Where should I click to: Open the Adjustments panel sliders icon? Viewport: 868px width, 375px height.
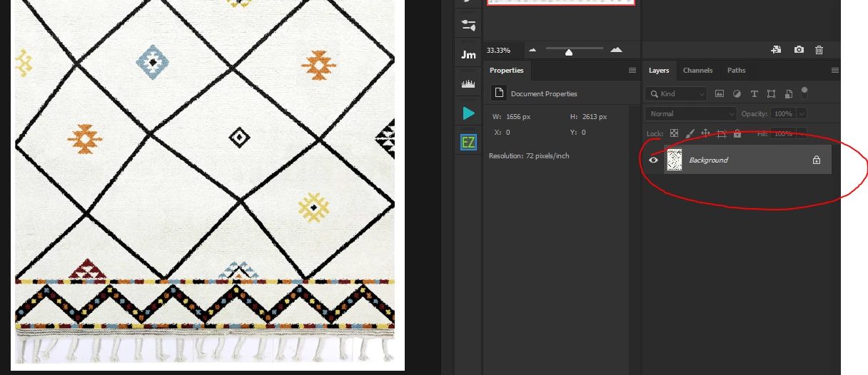tap(468, 26)
